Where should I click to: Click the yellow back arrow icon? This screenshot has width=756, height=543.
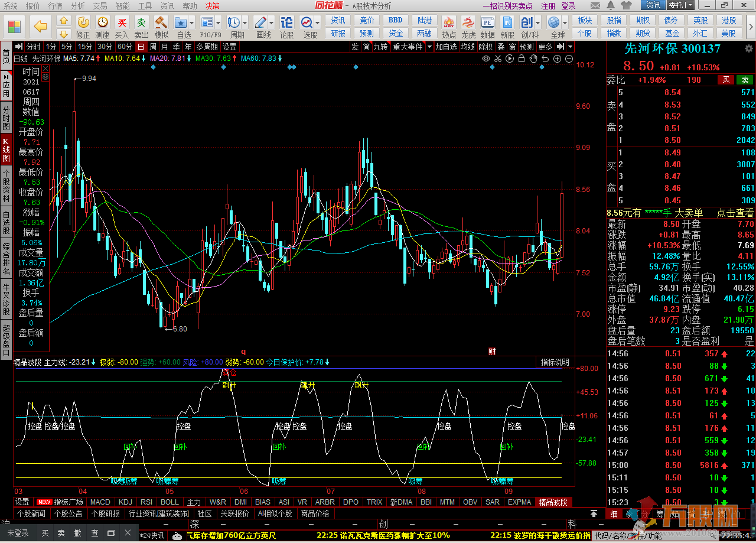pyautogui.click(x=40, y=26)
